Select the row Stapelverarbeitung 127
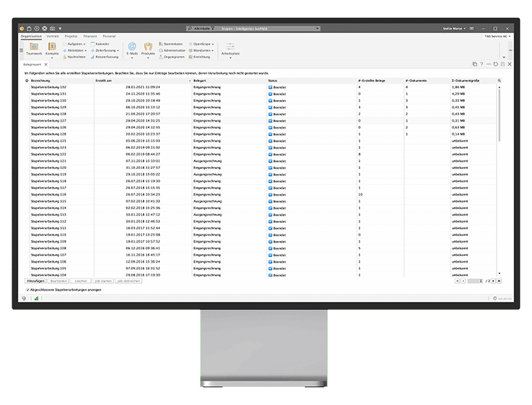Screen dimensions: 532x405 (262, 121)
